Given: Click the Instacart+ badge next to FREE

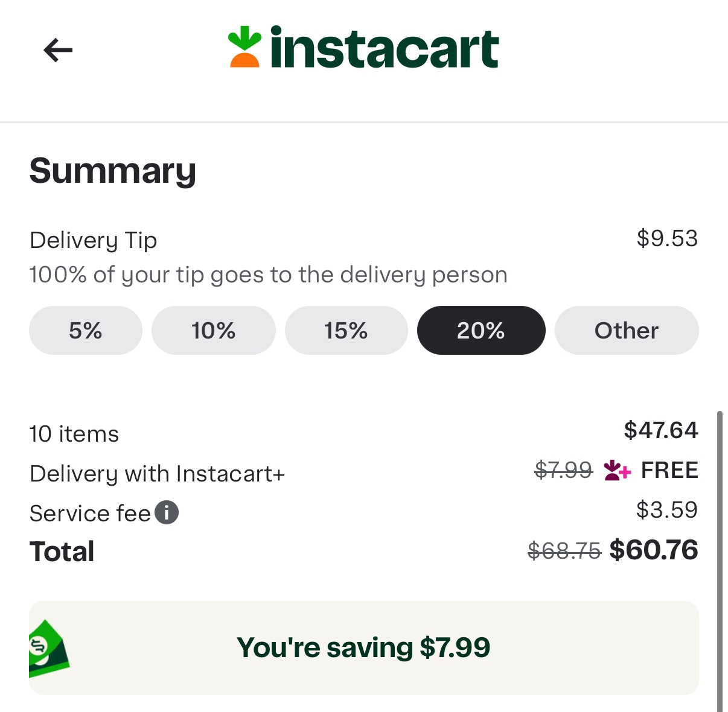Looking at the screenshot, I should coord(616,471).
